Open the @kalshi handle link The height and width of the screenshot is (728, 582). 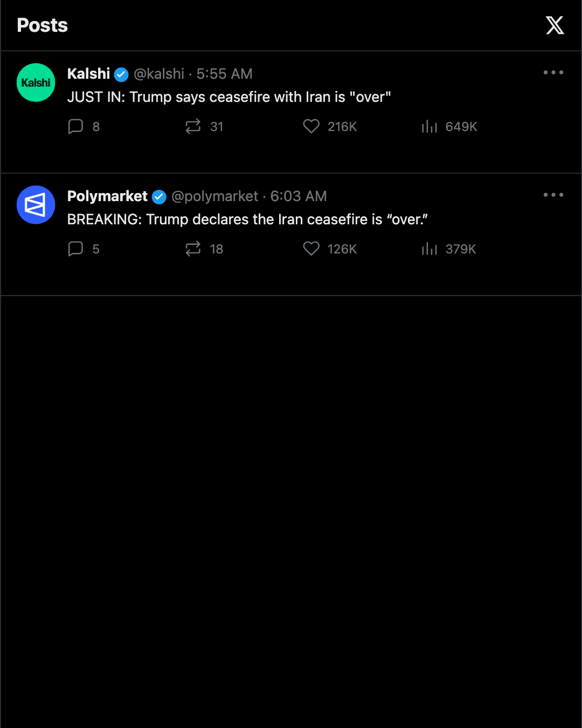[x=159, y=74]
